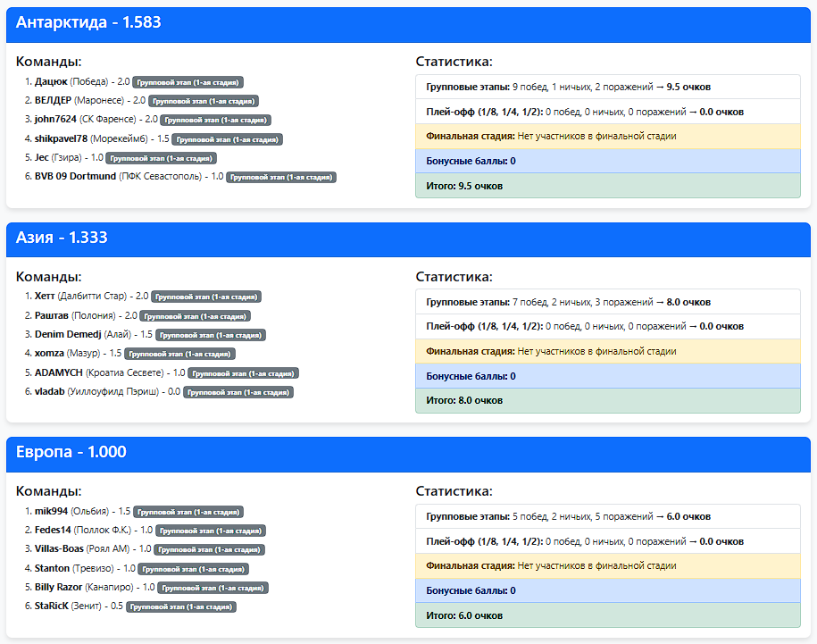This screenshot has width=817, height=644.
Task: Click group stage badge beside vladab
Action: point(238,392)
